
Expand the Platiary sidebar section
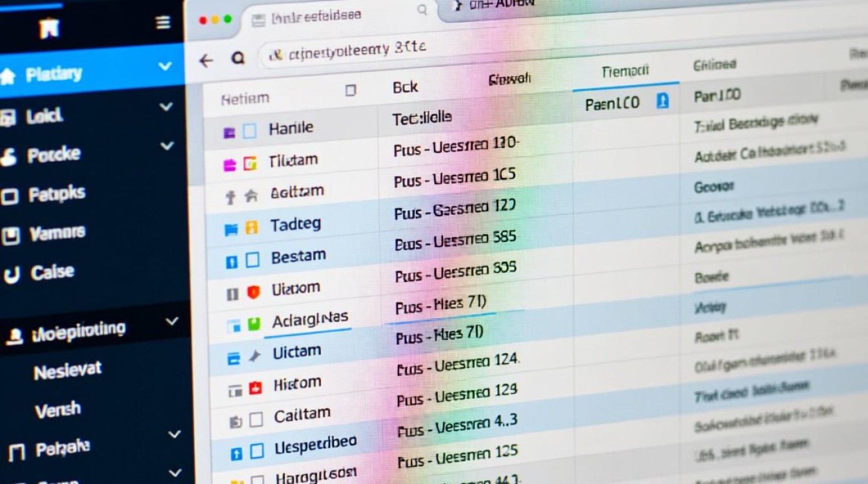pos(165,66)
